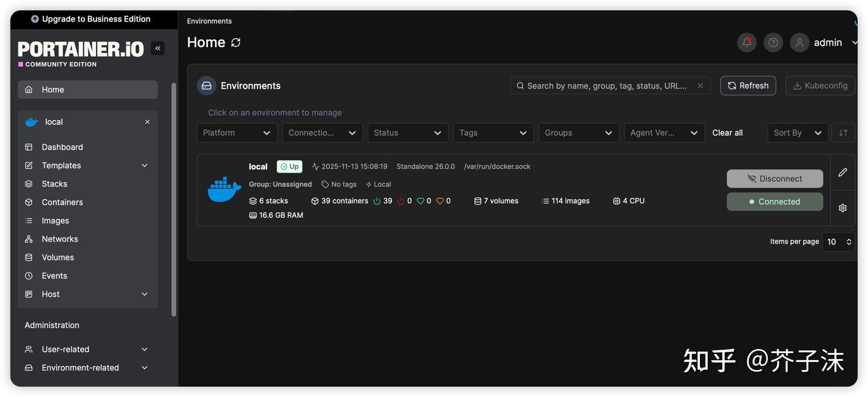The width and height of the screenshot is (868, 397).
Task: Click the pencil icon to edit local environment
Action: tap(842, 173)
